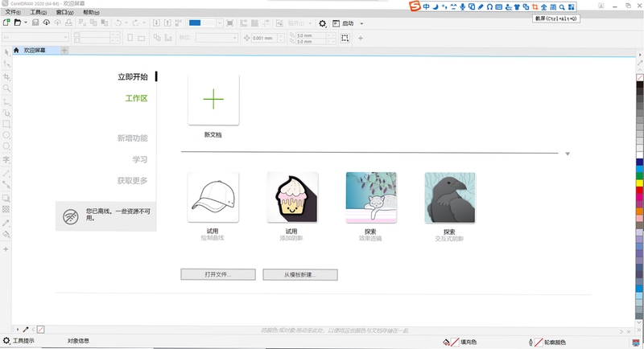Viewport: 644px width, 349px height.
Task: Open the 文件 (File) menu
Action: click(x=13, y=12)
